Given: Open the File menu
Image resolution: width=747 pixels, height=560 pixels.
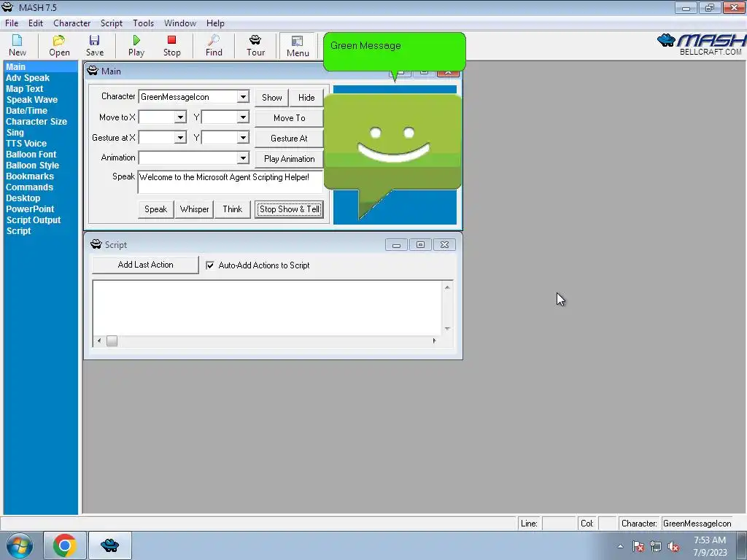Looking at the screenshot, I should pos(12,23).
